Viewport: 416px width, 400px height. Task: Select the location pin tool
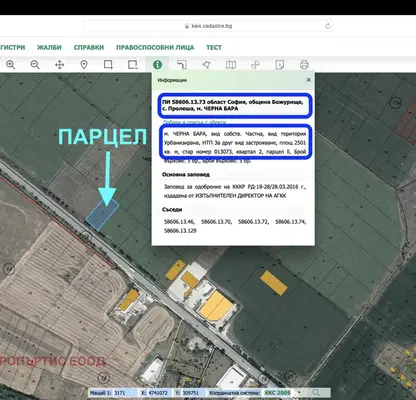click(84, 64)
